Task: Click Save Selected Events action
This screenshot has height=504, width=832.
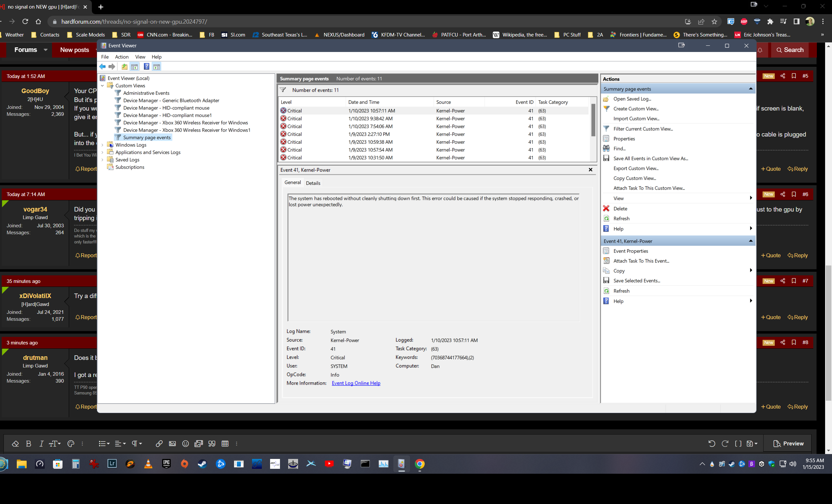Action: 637,281
